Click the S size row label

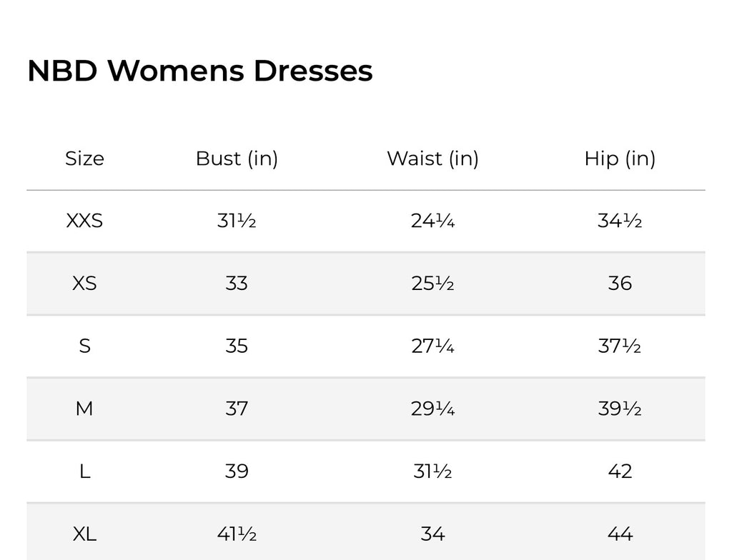84,346
